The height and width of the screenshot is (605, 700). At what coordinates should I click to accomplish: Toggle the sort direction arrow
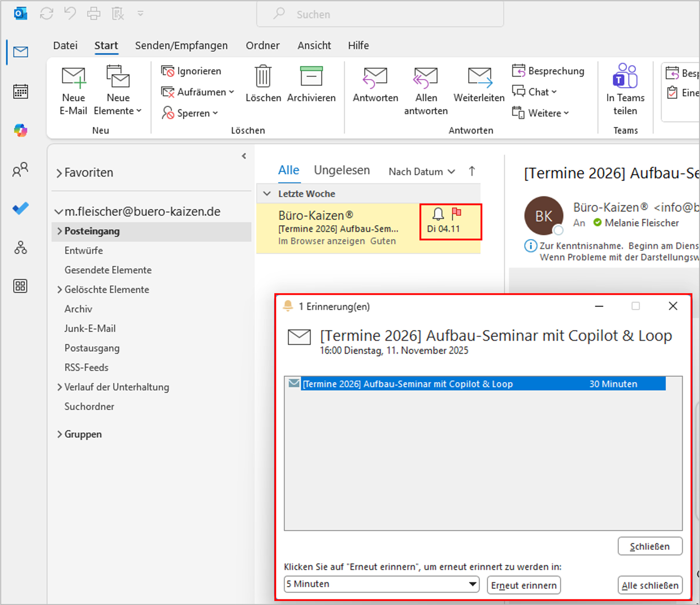click(x=472, y=171)
